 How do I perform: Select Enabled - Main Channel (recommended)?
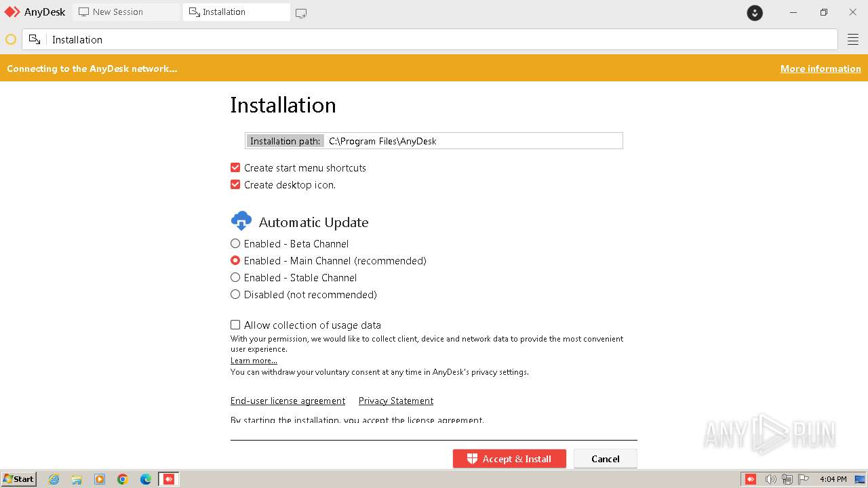coord(235,260)
